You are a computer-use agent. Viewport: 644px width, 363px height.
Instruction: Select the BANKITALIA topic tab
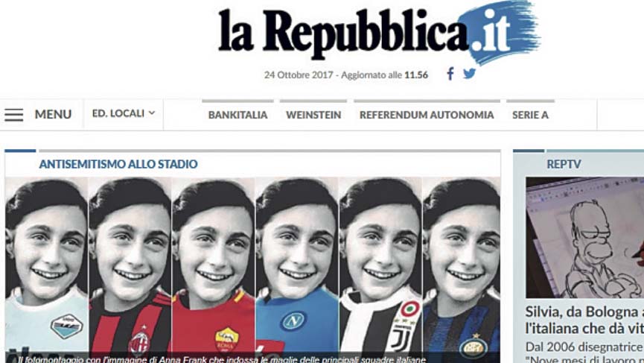pos(237,115)
